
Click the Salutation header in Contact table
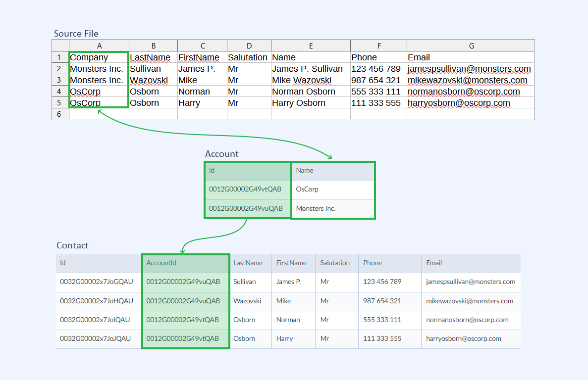tap(337, 263)
